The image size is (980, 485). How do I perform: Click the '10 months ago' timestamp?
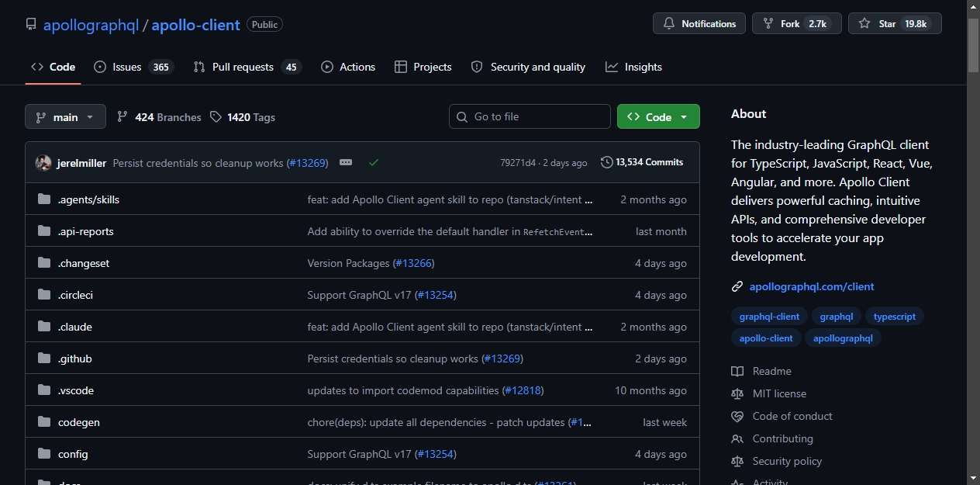pyautogui.click(x=650, y=390)
